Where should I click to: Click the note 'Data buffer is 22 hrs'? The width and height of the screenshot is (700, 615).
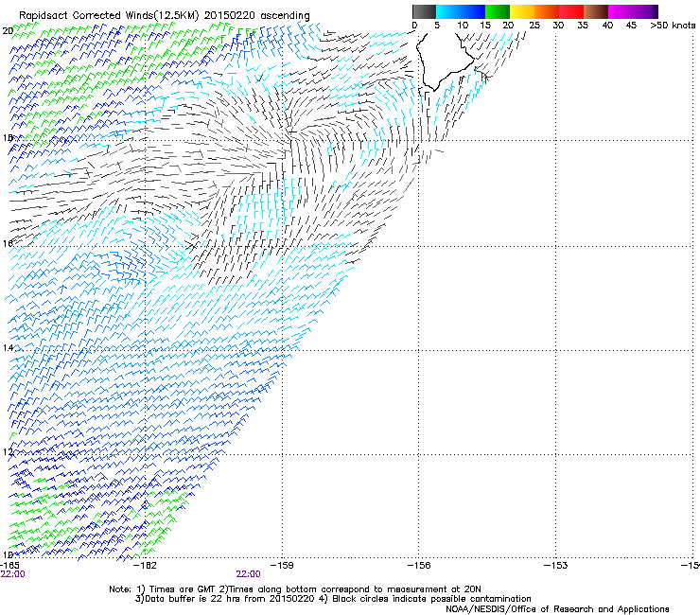click(x=194, y=599)
